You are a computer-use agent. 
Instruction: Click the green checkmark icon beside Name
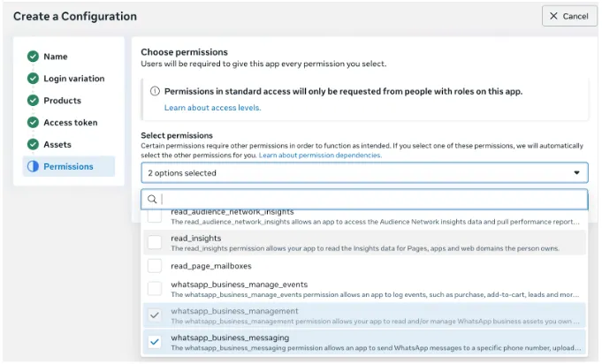(x=33, y=57)
